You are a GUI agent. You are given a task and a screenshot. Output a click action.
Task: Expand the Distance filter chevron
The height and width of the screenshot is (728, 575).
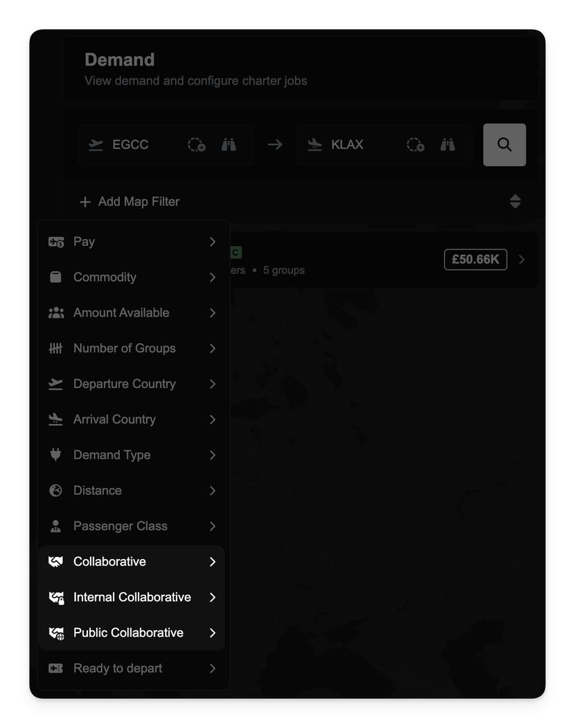[x=212, y=491]
